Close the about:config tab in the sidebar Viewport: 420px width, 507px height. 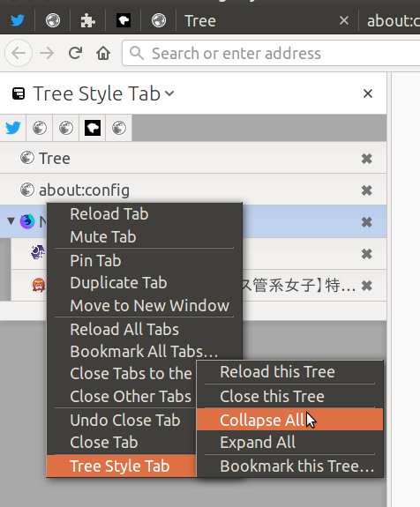(366, 190)
